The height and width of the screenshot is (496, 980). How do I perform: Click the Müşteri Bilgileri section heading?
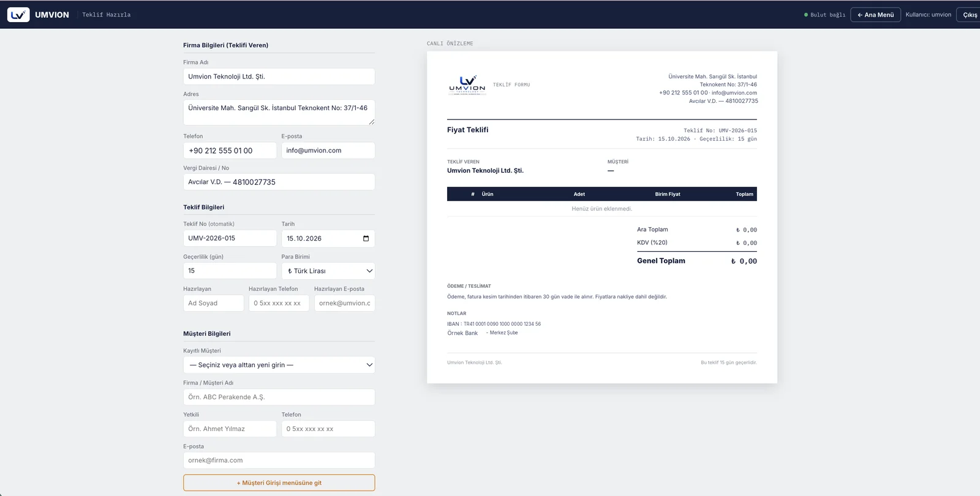point(207,334)
